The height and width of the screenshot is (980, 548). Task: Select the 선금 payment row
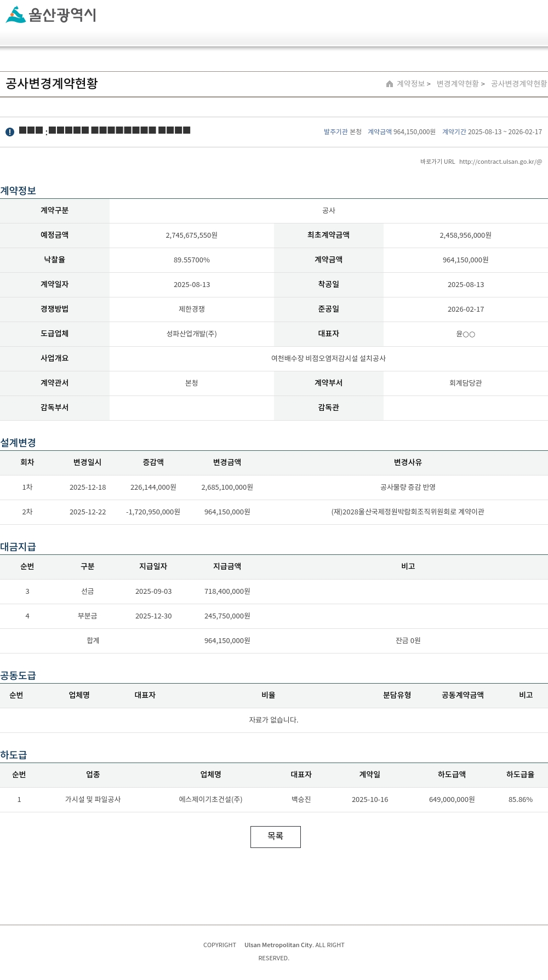point(274,591)
